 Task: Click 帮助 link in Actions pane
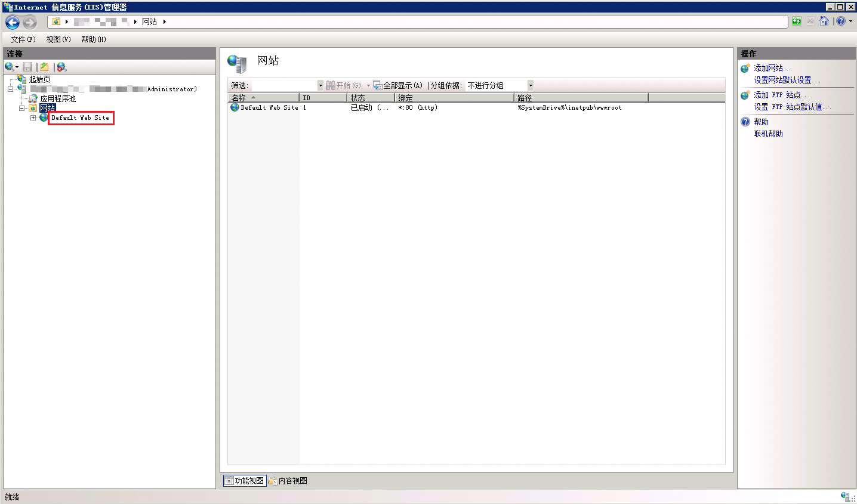(761, 122)
